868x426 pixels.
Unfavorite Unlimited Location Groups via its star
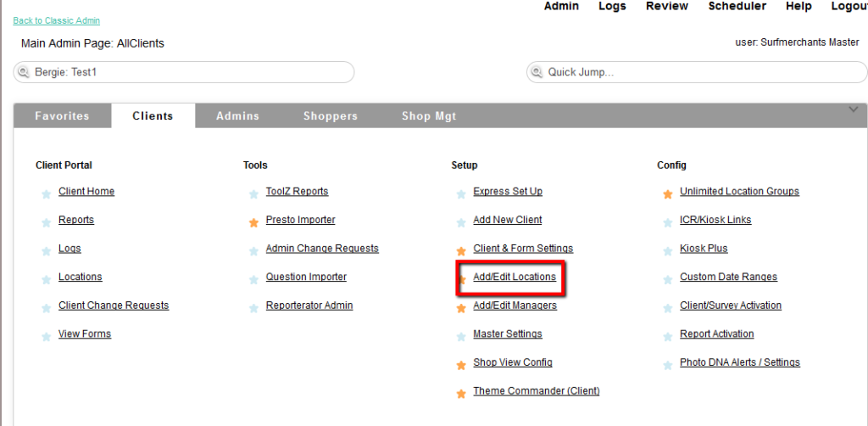click(668, 194)
